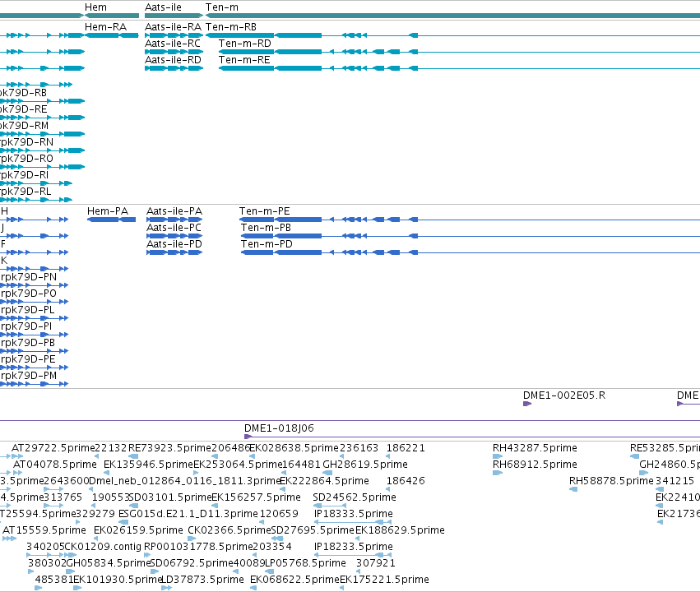Select protein Ten-m-PE label
700x592 pixels.
264,211
